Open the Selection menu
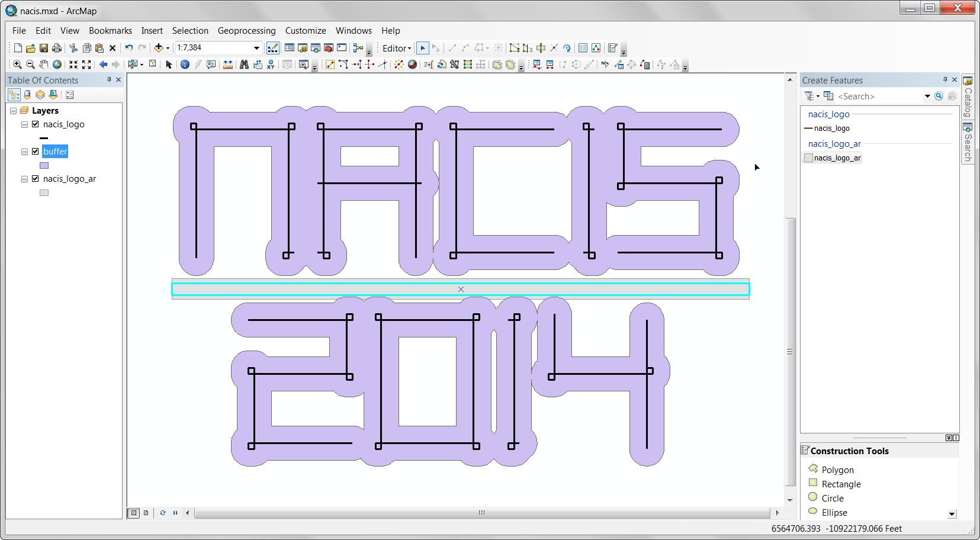 pos(190,31)
